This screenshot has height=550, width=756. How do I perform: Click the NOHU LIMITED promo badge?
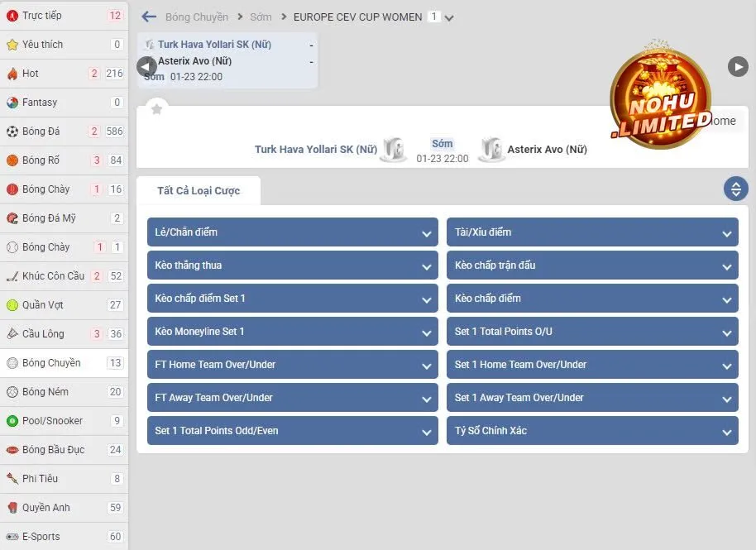pos(661,98)
